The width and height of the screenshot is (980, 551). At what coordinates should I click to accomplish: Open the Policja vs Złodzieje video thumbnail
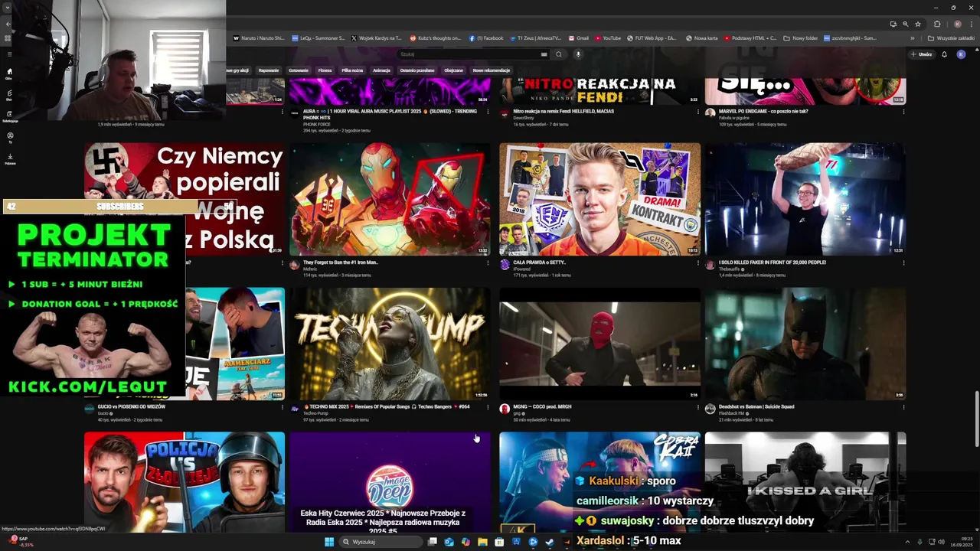pyautogui.click(x=185, y=482)
